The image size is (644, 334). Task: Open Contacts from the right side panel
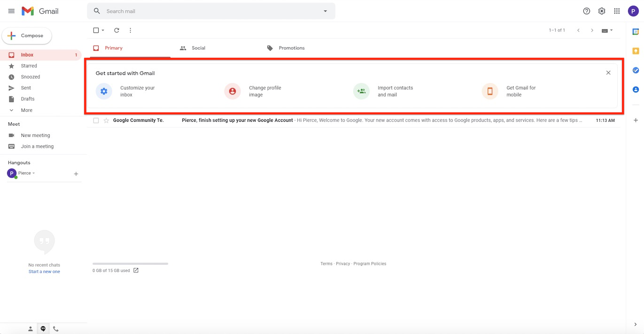pyautogui.click(x=636, y=89)
